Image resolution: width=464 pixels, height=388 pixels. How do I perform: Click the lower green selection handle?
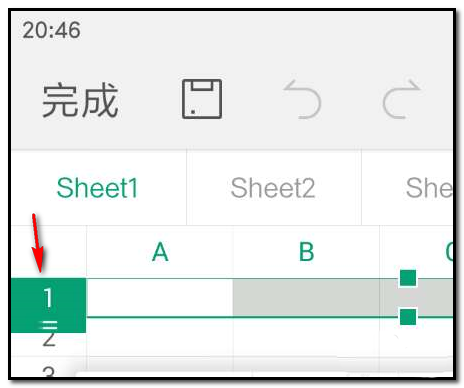[x=408, y=317]
